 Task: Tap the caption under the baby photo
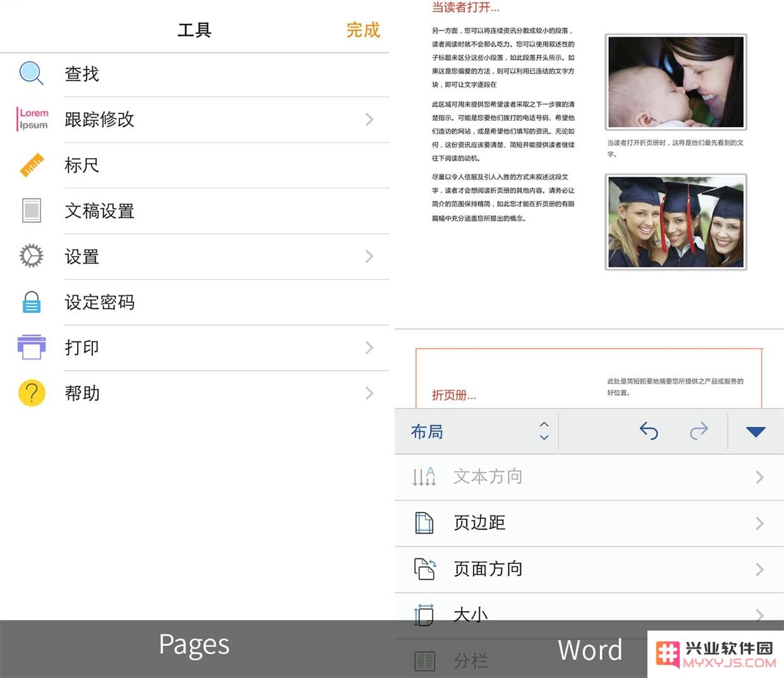675,148
